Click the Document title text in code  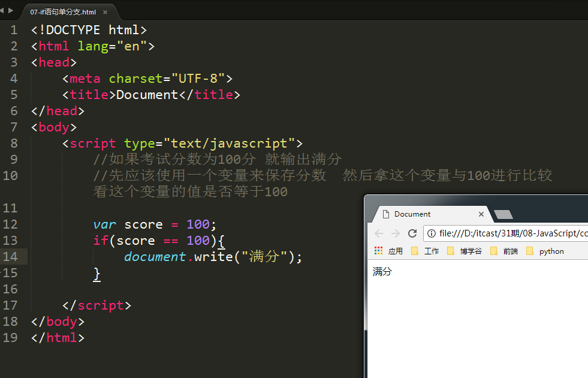click(x=147, y=95)
